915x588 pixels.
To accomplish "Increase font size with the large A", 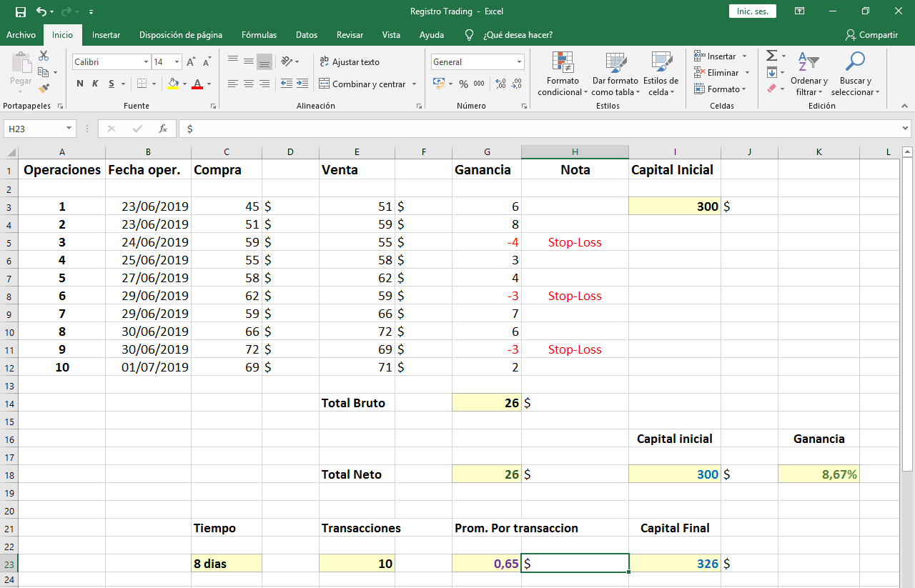I will [191, 62].
